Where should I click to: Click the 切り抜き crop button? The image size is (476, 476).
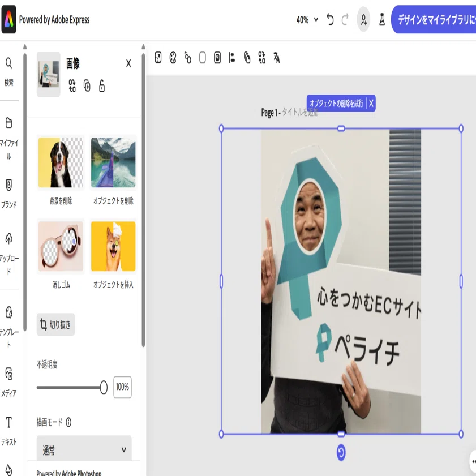pos(55,324)
